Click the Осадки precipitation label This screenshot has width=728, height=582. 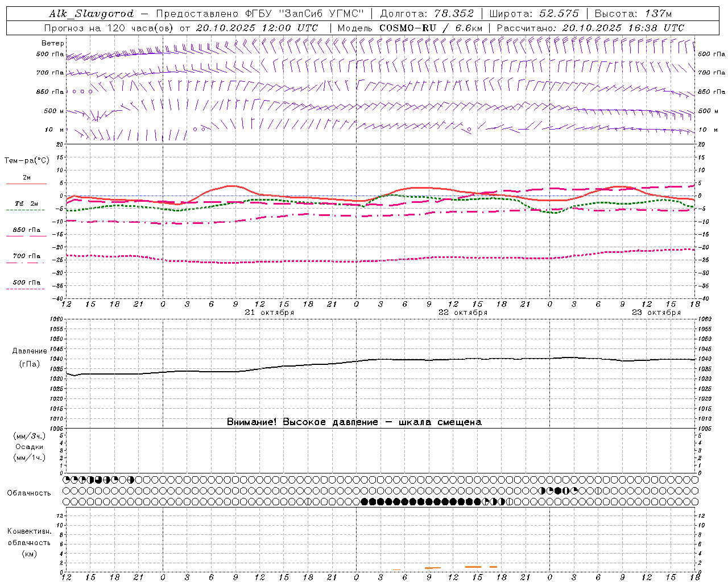[30, 447]
